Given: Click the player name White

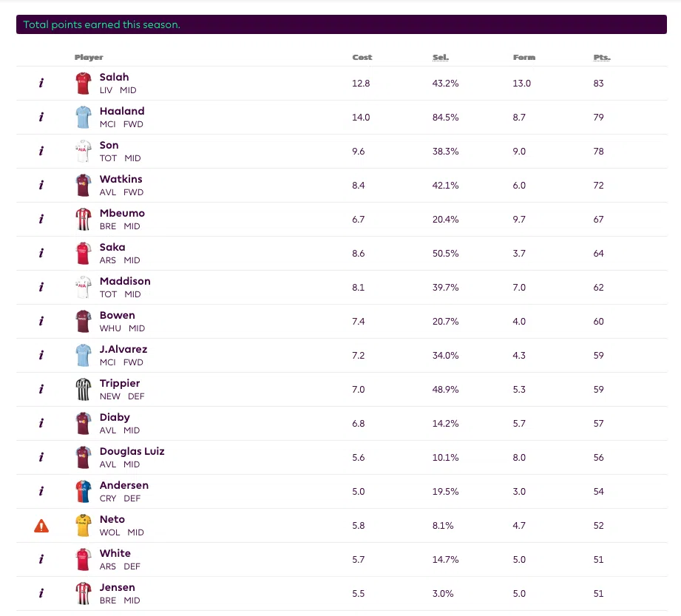Looking at the screenshot, I should click(x=115, y=553).
